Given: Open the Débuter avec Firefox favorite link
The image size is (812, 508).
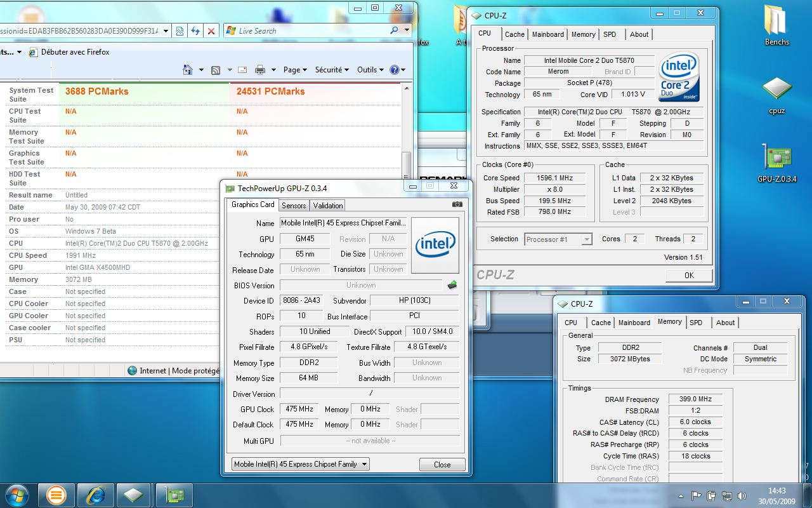Looking at the screenshot, I should [x=69, y=52].
